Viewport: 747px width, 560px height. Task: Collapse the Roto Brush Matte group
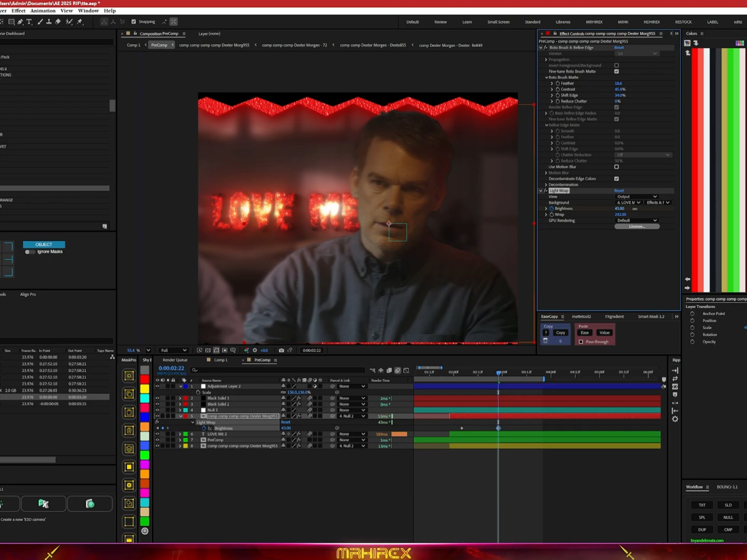(x=546, y=77)
